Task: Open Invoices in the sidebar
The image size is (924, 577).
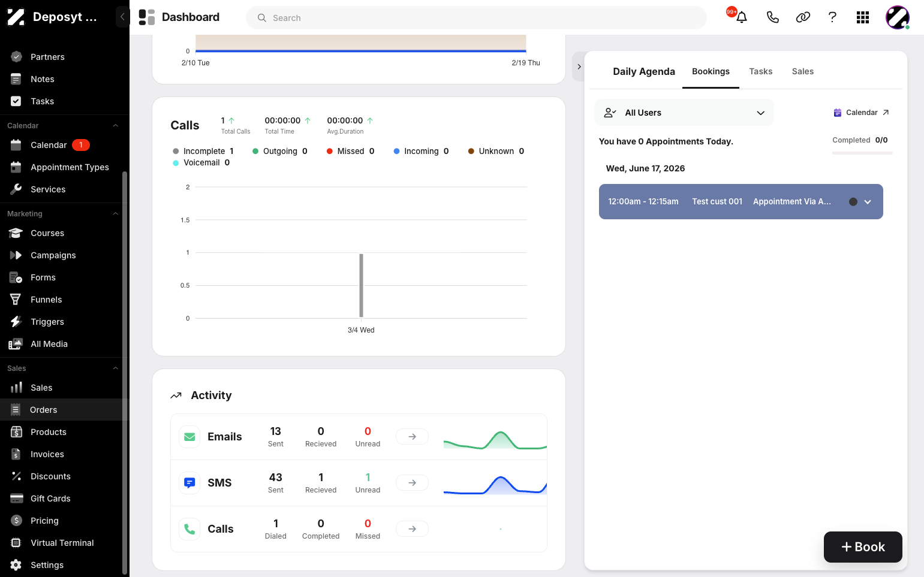Action: [x=65, y=454]
